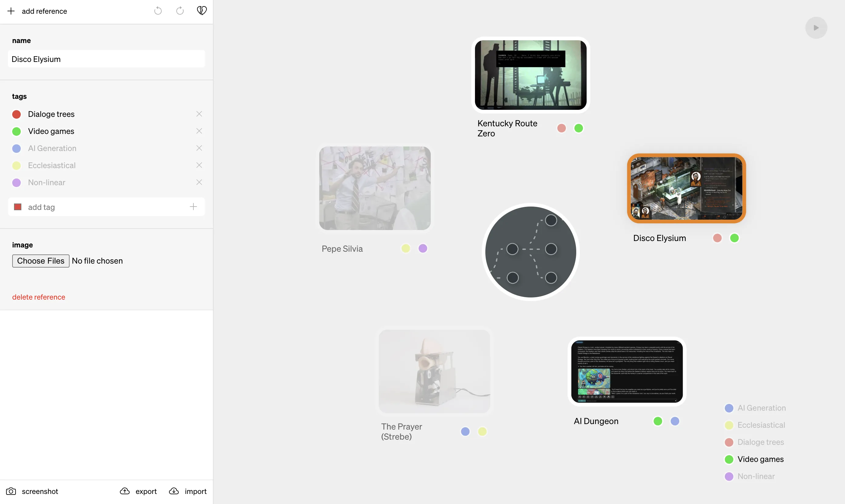Toggle Ecclesiastical tag in sidebar
The height and width of the screenshot is (504, 845).
click(52, 165)
